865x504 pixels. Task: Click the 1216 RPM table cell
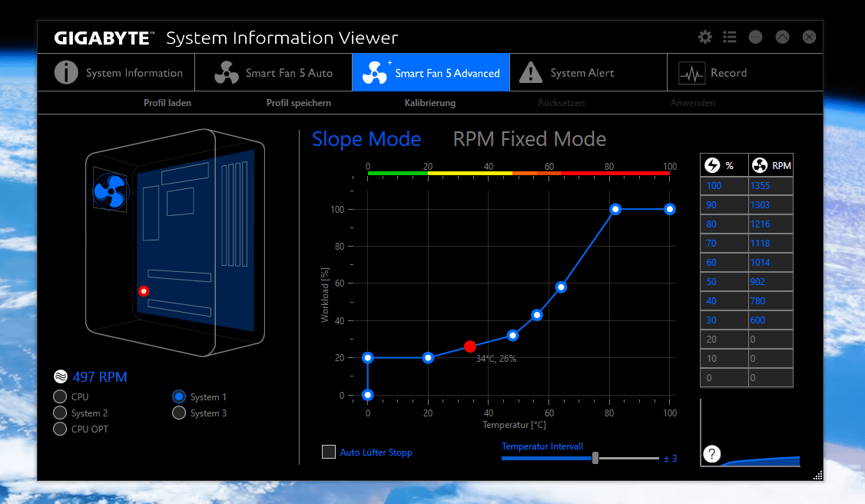pyautogui.click(x=771, y=224)
